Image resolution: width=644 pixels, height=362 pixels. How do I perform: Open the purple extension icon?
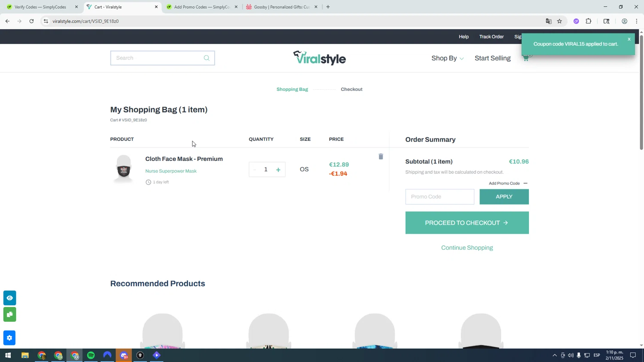point(576,21)
